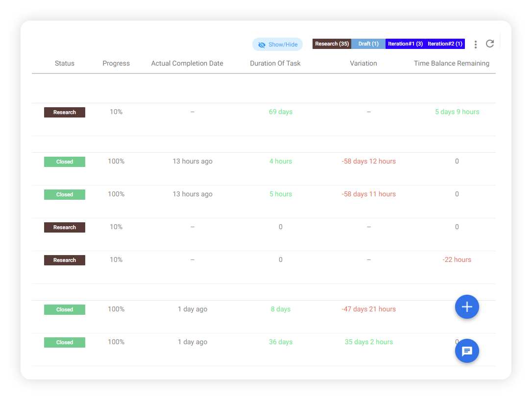This screenshot has height=400, width=532.
Task: Toggle the Draft (1) filter badge
Action: pos(368,44)
